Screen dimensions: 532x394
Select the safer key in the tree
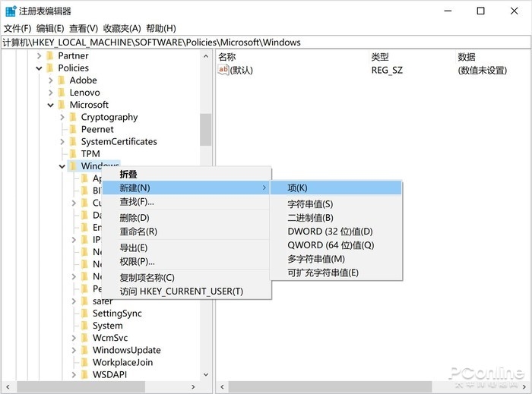(102, 301)
